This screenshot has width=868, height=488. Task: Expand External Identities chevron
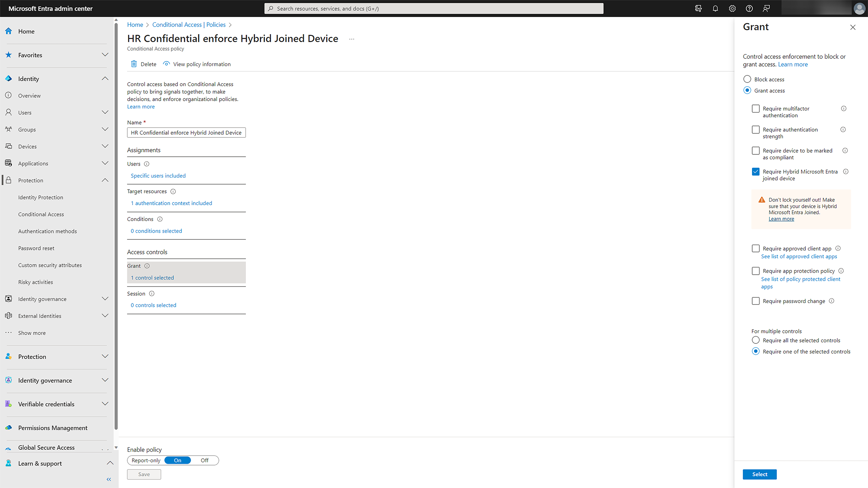coord(105,316)
